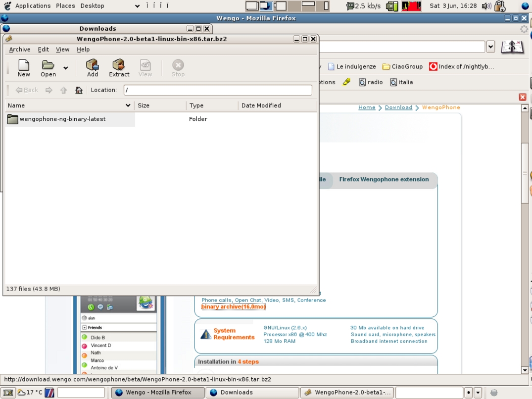The image size is (532, 399).
Task: Extract files from the archive
Action: click(x=119, y=68)
